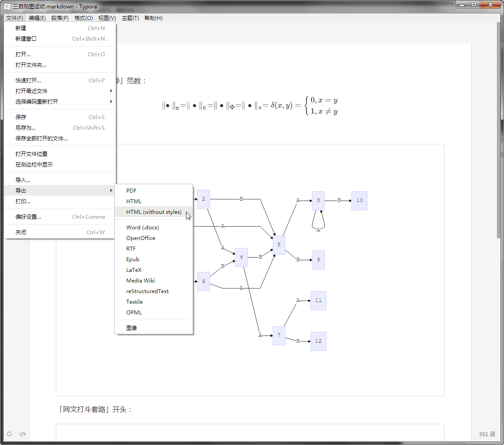Viewport: 504px width, 445px height.
Task: Click the 361 词 word count
Action: [x=487, y=434]
